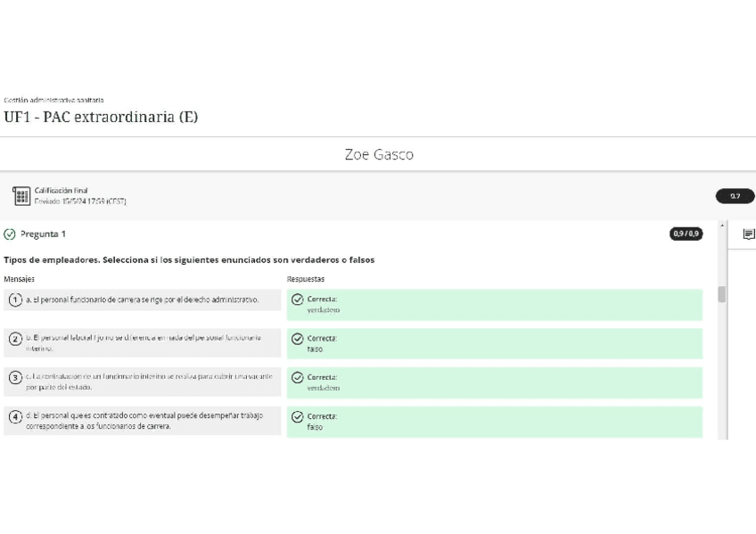756x534 pixels.
Task: Click the Gestión administrativa sanitaria course link
Action: 53,100
